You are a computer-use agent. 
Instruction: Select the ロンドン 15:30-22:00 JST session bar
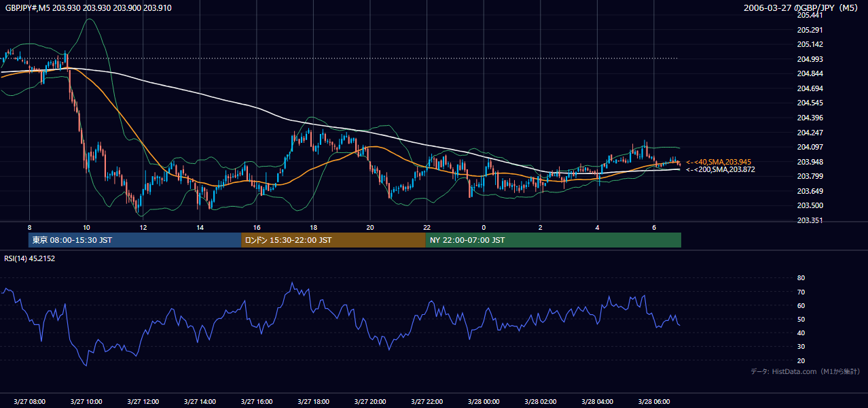click(333, 240)
